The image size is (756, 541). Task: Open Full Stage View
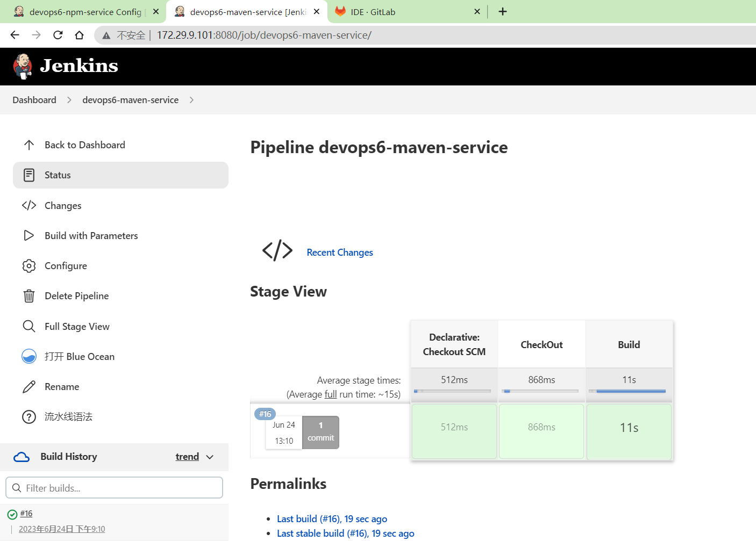pos(120,326)
